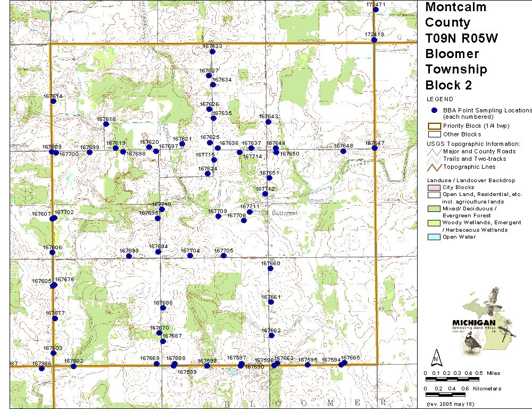Click the Open Water blue legend swatch

point(434,237)
